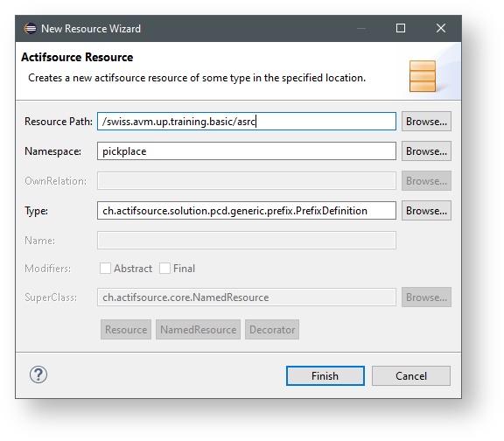
Task: Click the Finish button
Action: click(325, 375)
